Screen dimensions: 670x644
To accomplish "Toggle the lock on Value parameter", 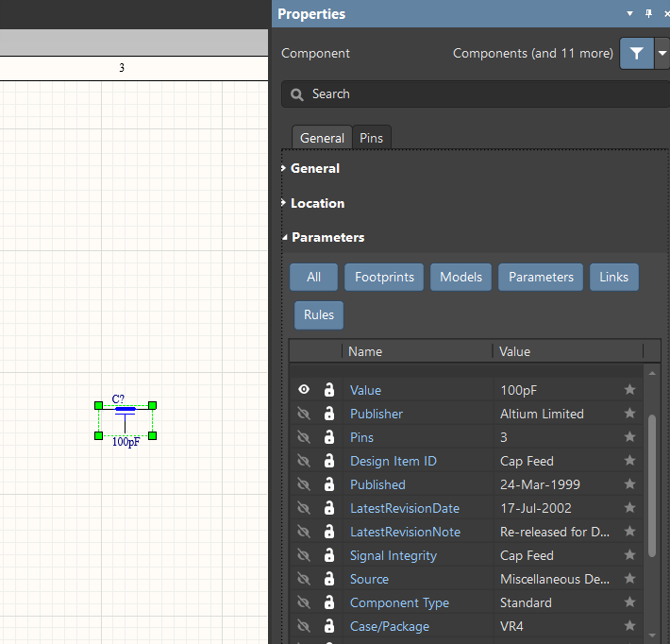I will [329, 390].
